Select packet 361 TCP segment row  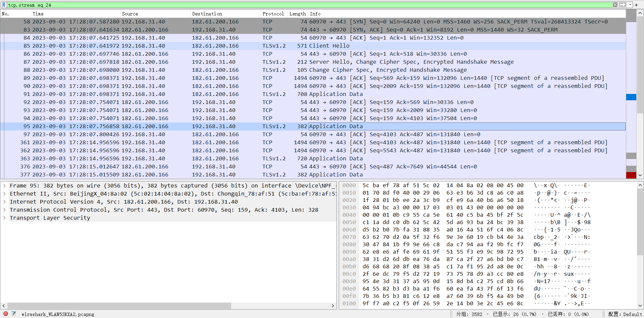313,143
